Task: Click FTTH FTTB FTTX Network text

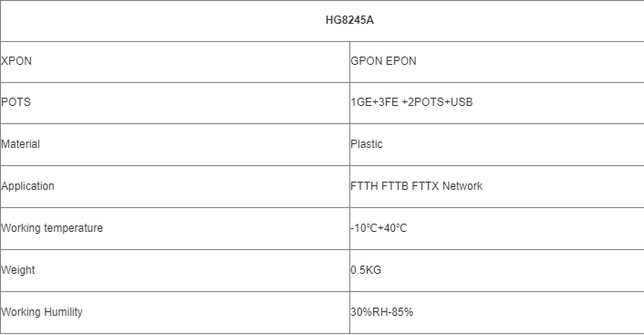Action: tap(417, 186)
